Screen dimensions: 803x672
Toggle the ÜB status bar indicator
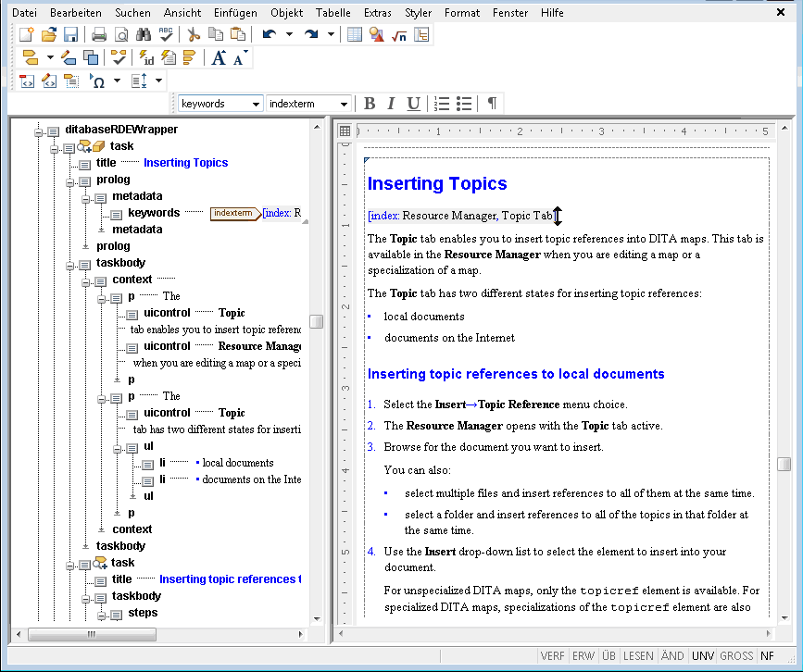pyautogui.click(x=609, y=656)
